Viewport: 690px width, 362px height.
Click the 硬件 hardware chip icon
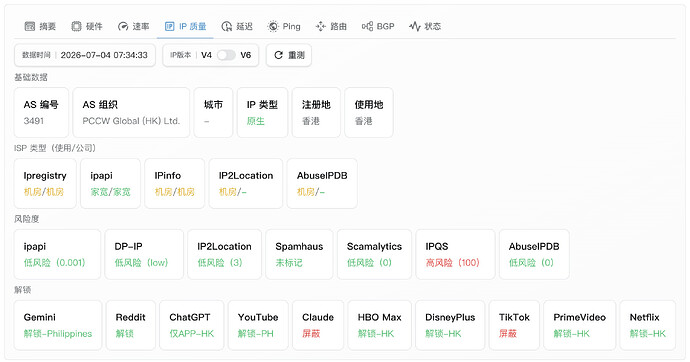click(76, 26)
